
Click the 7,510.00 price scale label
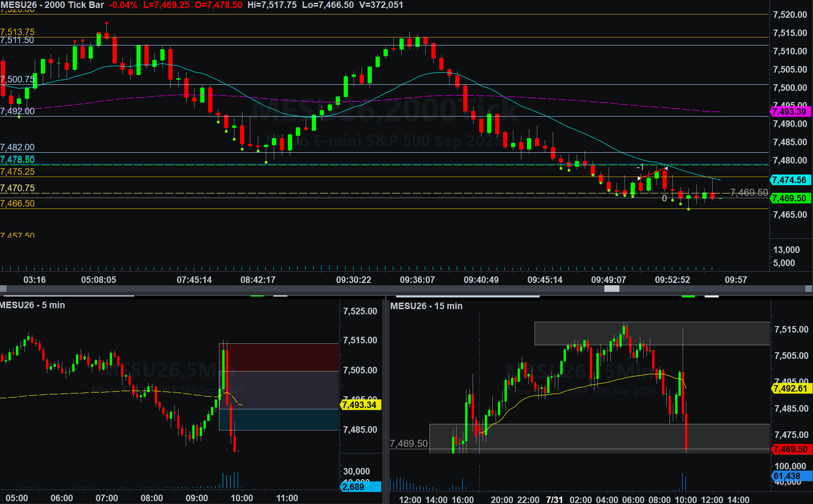coord(790,51)
